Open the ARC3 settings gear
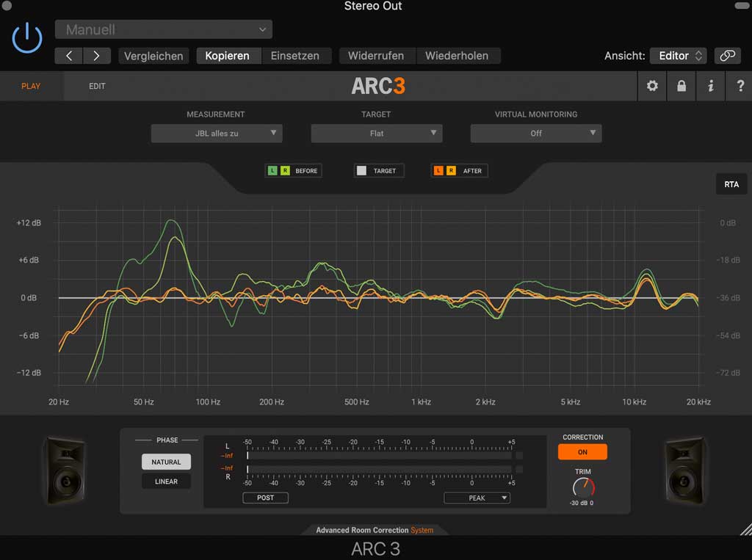The height and width of the screenshot is (560, 752). pos(652,86)
